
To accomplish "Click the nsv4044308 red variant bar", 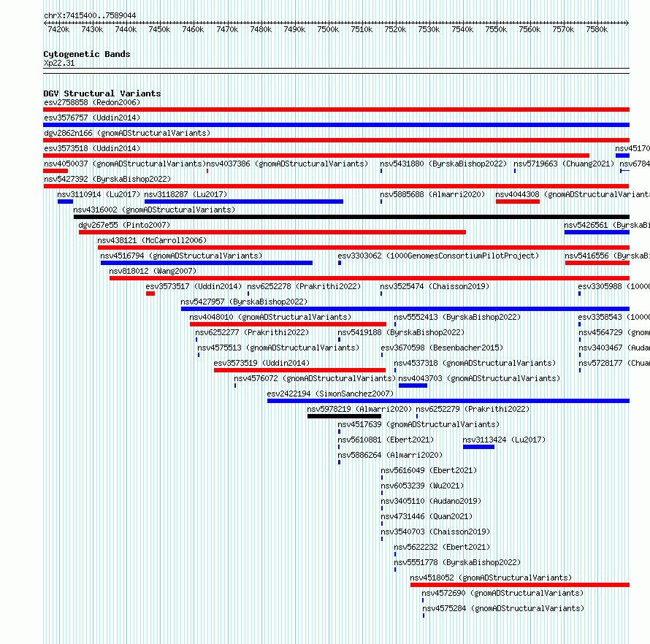I will (518, 202).
